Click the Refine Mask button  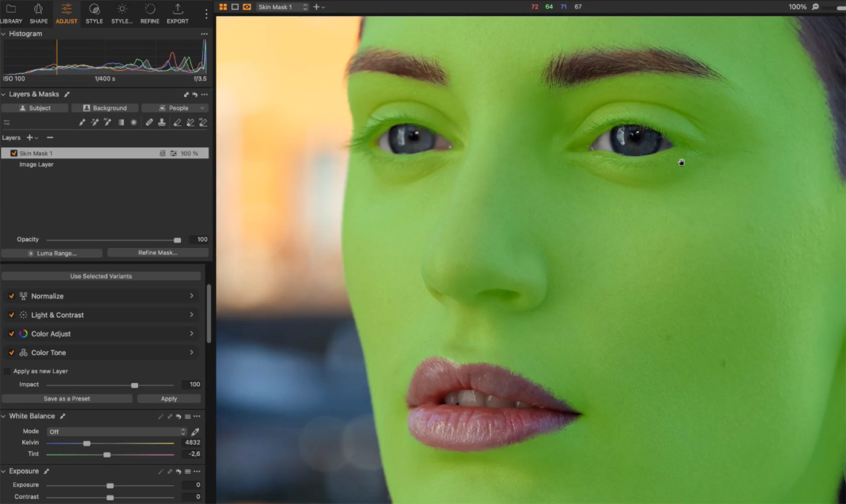coord(158,253)
